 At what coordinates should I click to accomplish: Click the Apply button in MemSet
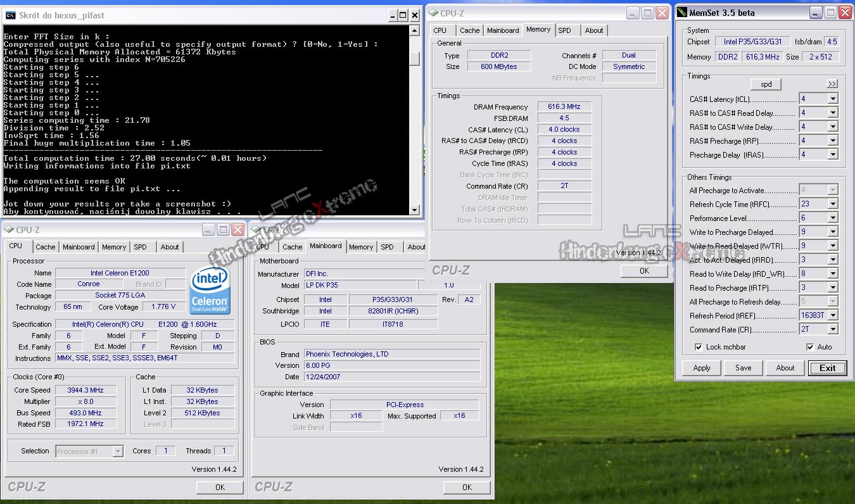point(702,368)
